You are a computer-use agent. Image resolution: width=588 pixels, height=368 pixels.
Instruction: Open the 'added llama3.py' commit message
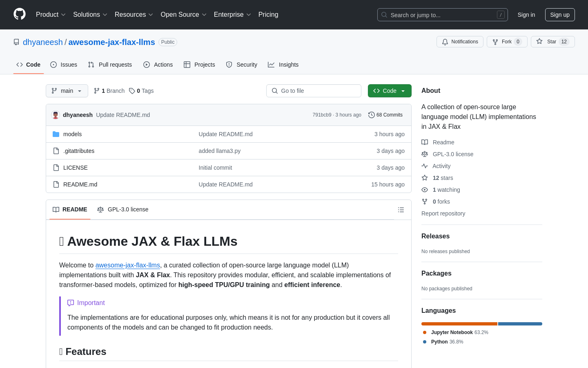point(220,151)
